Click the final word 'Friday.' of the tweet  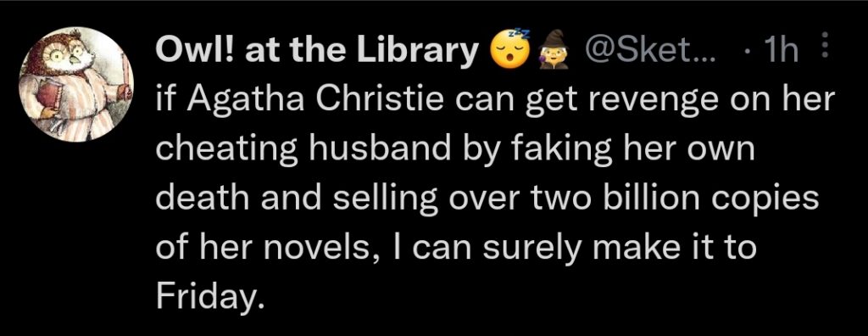(x=208, y=297)
